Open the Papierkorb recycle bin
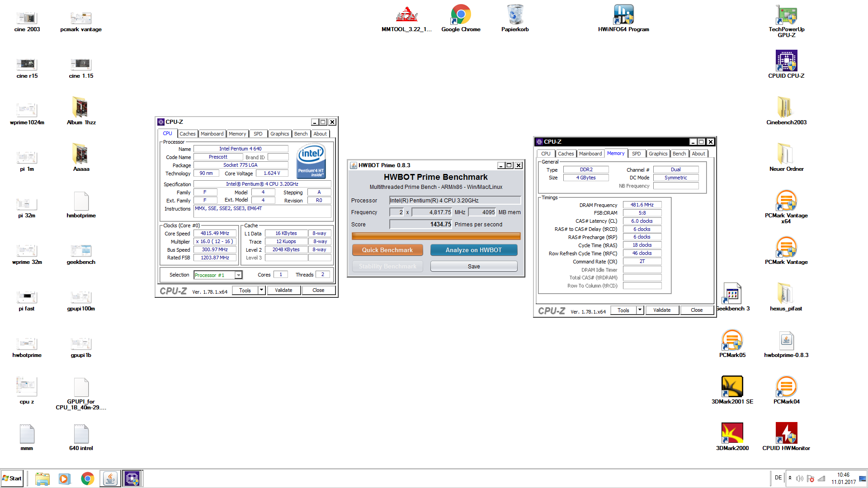Image resolution: width=868 pixels, height=488 pixels. point(515,19)
